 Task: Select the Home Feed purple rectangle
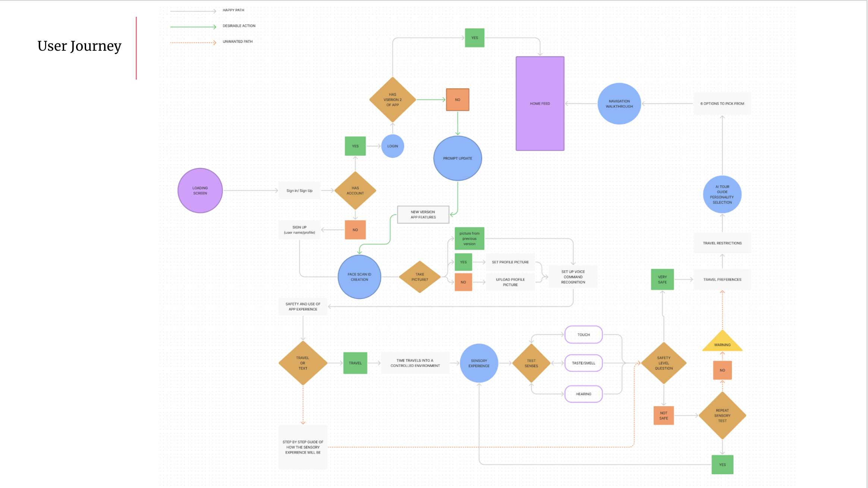(540, 104)
